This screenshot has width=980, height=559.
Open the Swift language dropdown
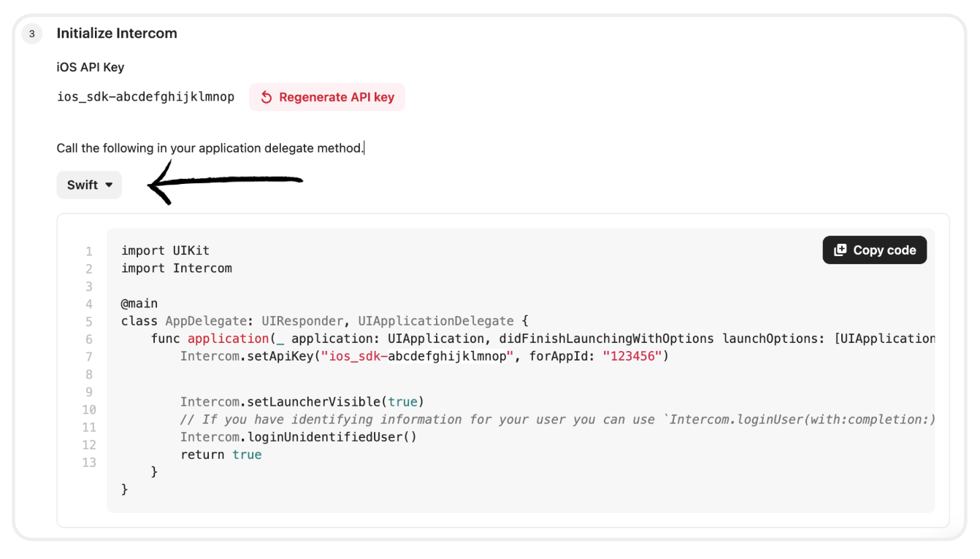[x=89, y=185]
